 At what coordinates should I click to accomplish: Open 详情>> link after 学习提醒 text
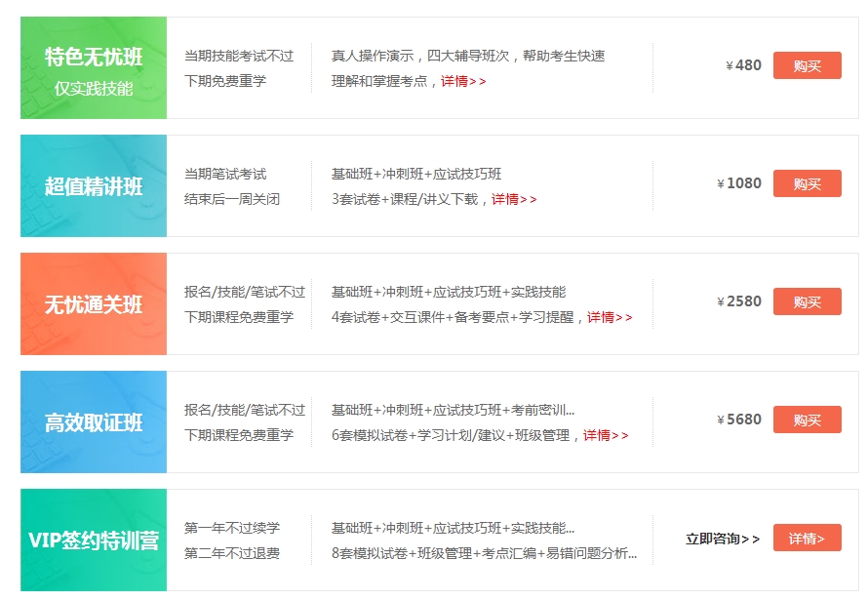point(610,317)
